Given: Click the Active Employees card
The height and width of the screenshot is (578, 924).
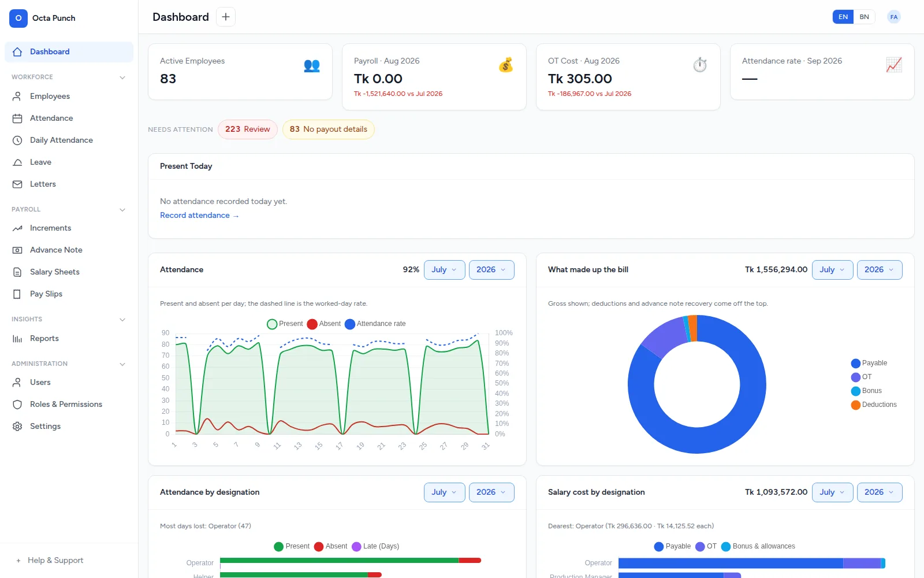Looking at the screenshot, I should point(240,72).
